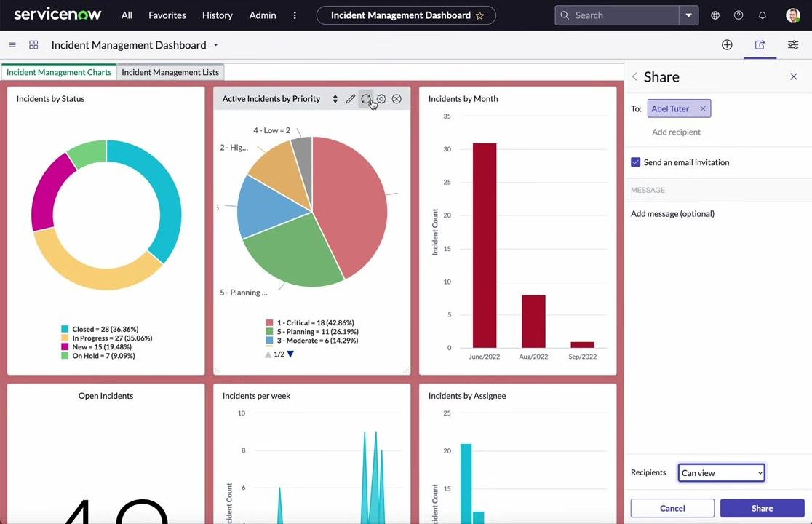Open the globe scope selector icon

tap(715, 15)
